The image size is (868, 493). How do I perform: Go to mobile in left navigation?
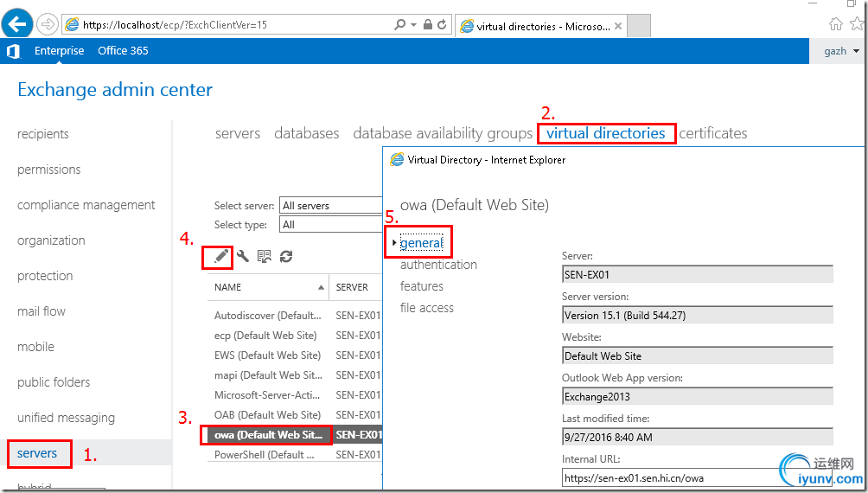pyautogui.click(x=35, y=347)
